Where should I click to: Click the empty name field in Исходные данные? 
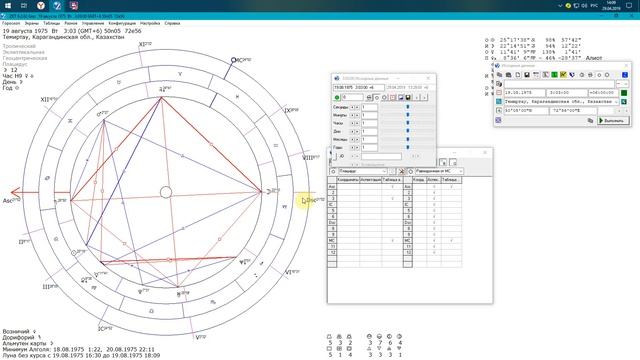[559, 84]
